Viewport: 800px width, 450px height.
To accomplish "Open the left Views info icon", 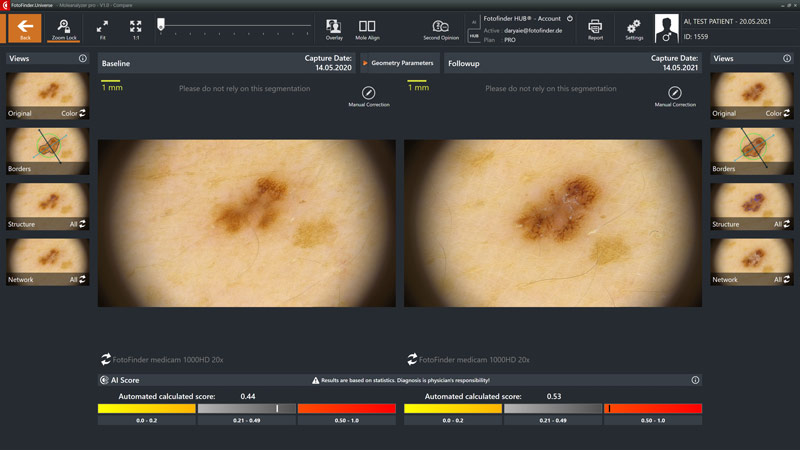I will 83,58.
